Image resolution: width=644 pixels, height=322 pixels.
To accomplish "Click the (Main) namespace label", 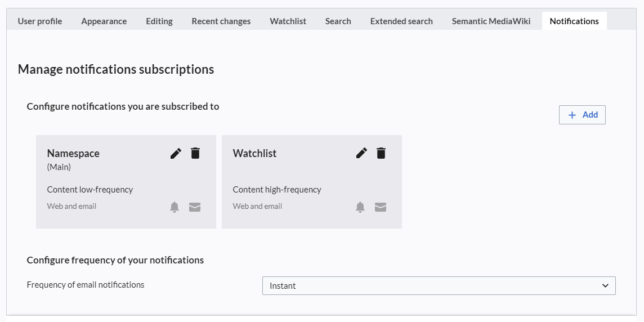I will 59,167.
